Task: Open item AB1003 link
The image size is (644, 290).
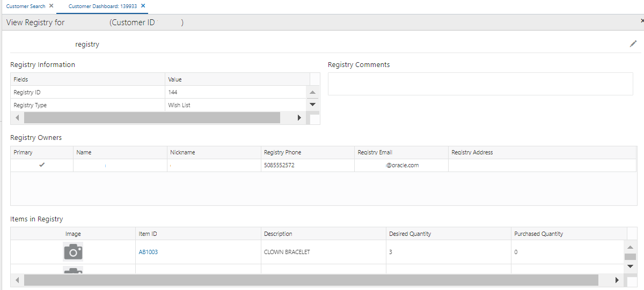Action: [148, 252]
